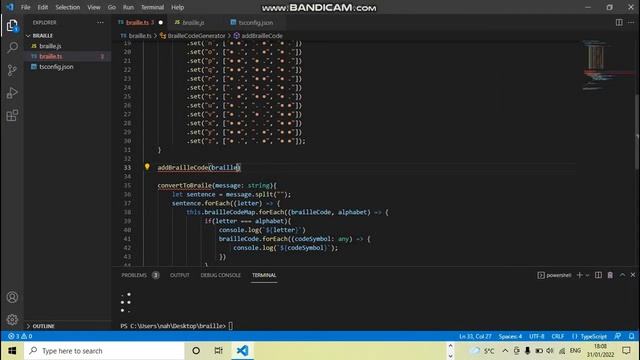
Task: Open Cortana circle on taskbar
Action: tap(196, 351)
